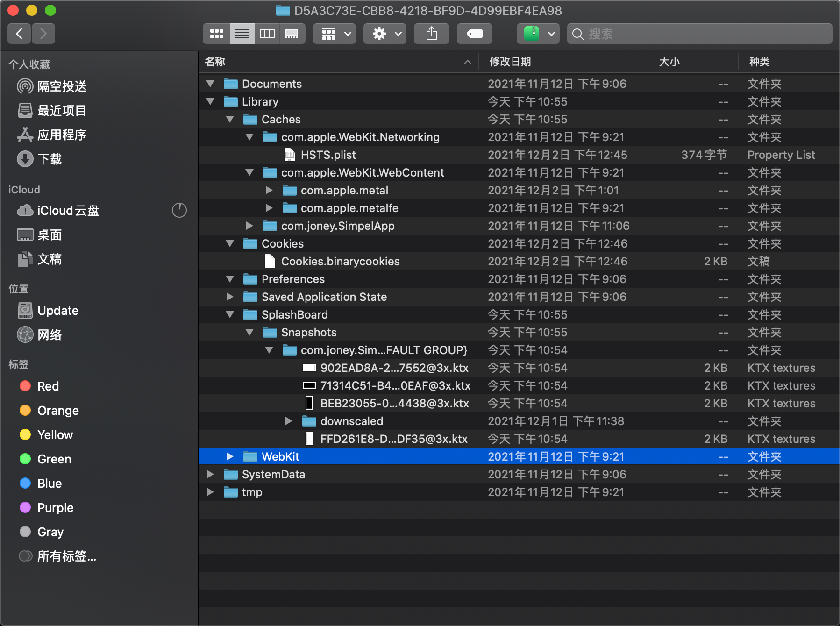The image size is (840, 626).
Task: Select the Purple tag in sidebar
Action: (55, 508)
